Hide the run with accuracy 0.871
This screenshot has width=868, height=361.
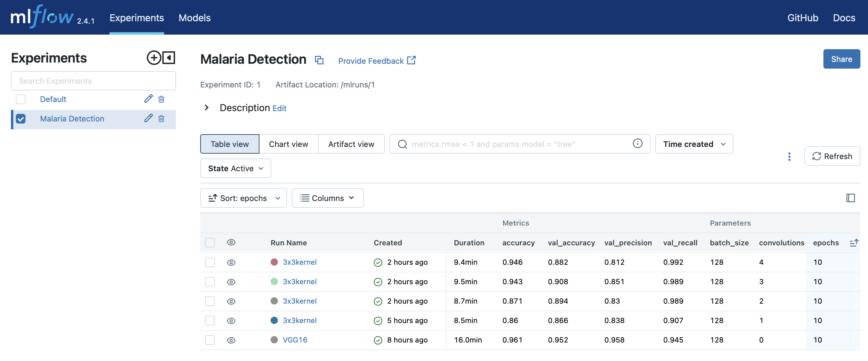pos(231,301)
